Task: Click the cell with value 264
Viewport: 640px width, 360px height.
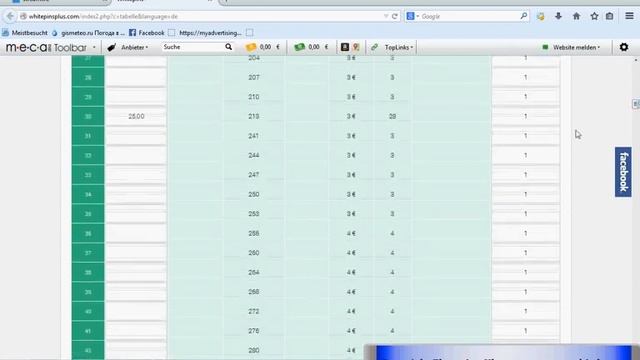Action: 254,272
